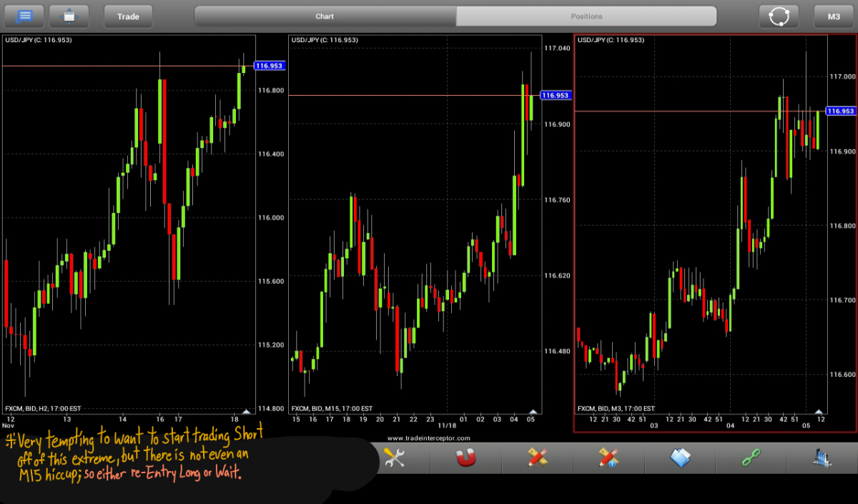This screenshot has height=504, width=858.
Task: Click USD/JPY title of the H2 chart
Action: tap(39, 40)
